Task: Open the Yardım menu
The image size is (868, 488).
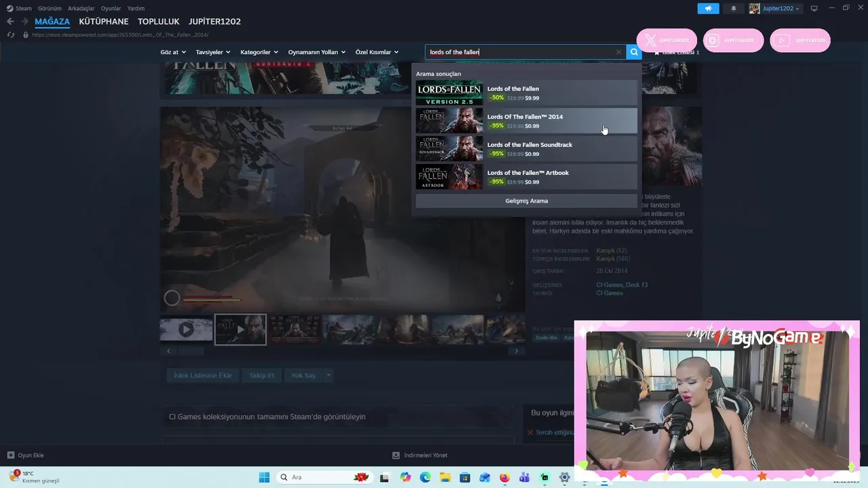Action: pyautogui.click(x=136, y=8)
